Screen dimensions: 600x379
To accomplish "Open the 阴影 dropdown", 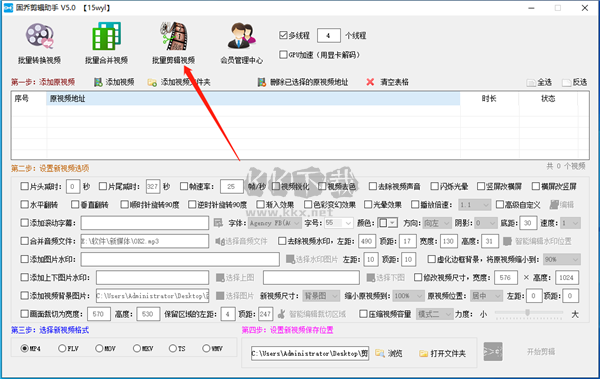I will click(485, 223).
